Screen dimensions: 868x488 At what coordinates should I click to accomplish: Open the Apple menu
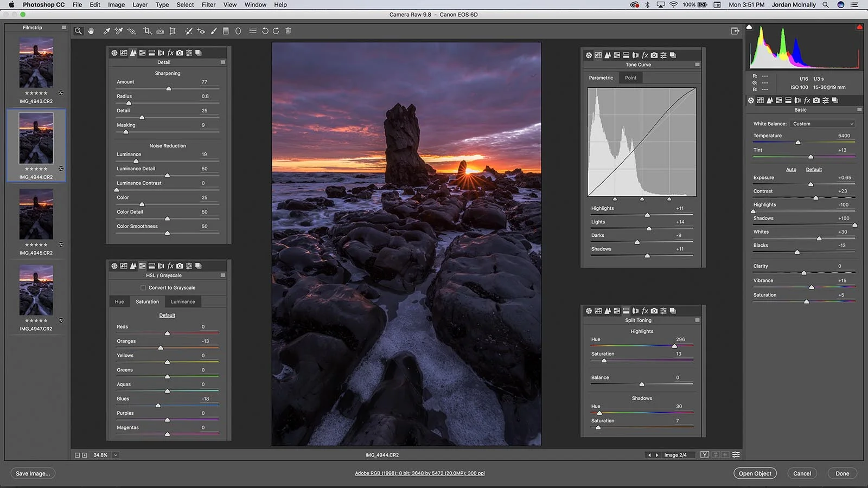[x=11, y=5]
